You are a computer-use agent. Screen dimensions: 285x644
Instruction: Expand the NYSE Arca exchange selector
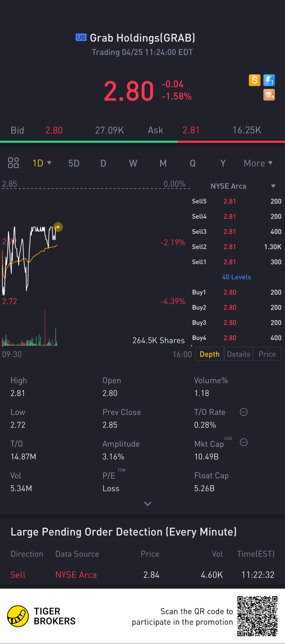(x=243, y=186)
